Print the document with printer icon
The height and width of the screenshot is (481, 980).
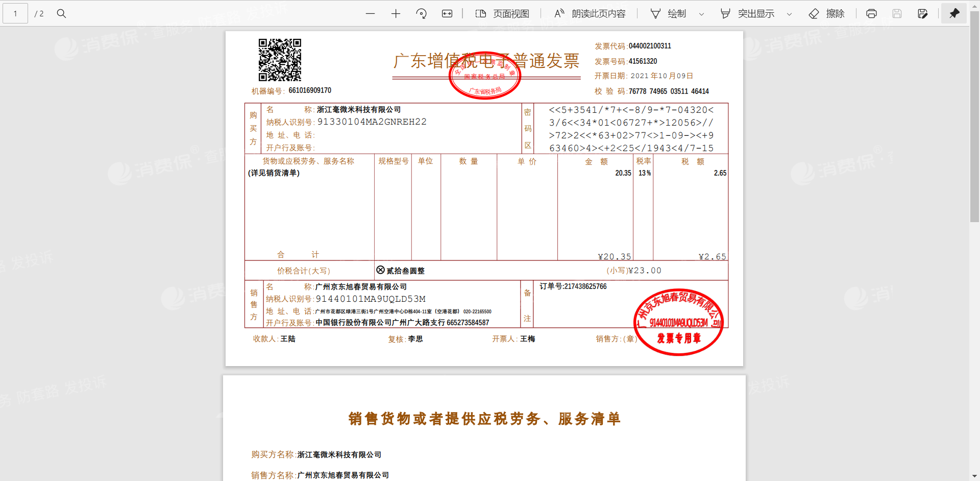pos(871,14)
